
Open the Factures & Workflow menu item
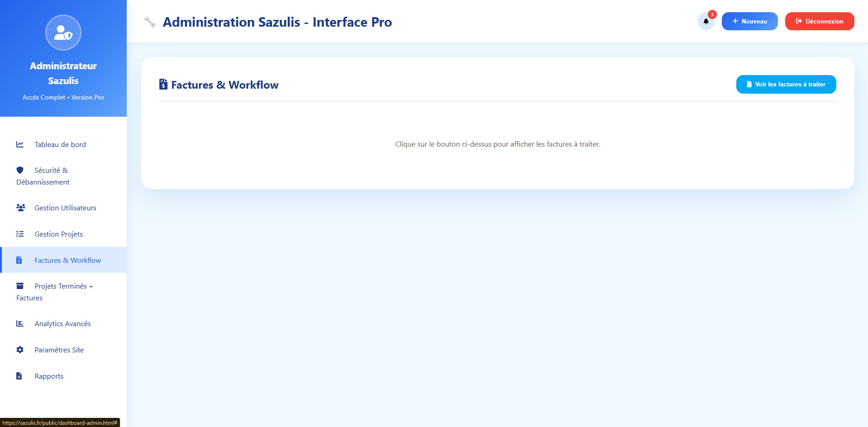tap(67, 260)
